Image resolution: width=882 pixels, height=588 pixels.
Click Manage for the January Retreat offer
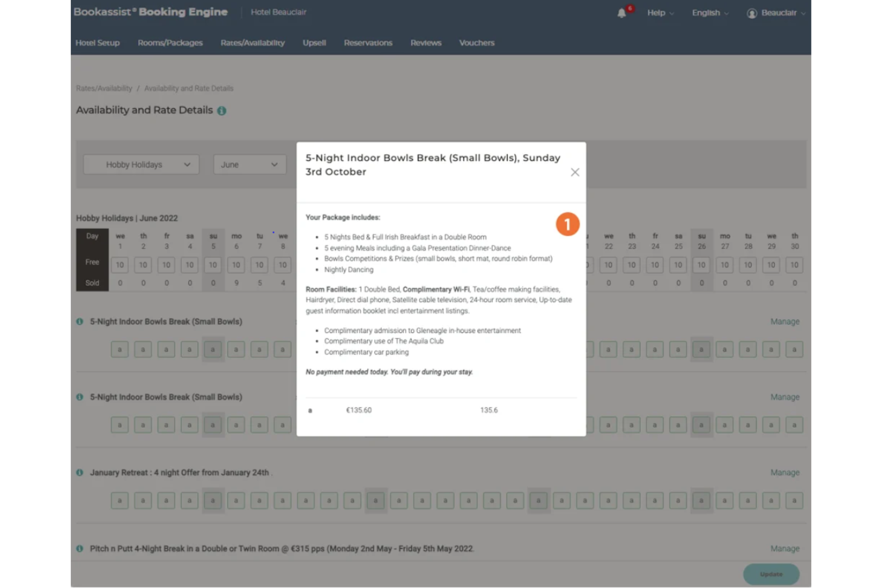(784, 472)
